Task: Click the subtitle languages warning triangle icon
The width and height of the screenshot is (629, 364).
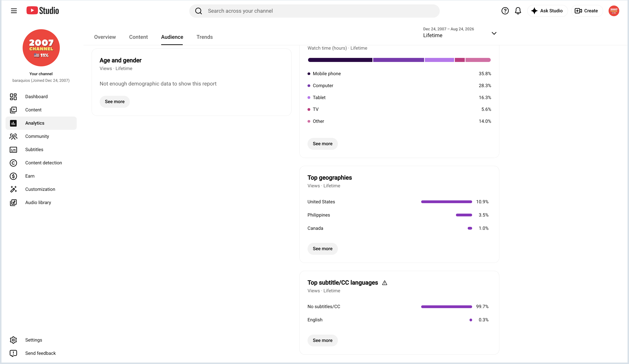Action: (x=384, y=283)
